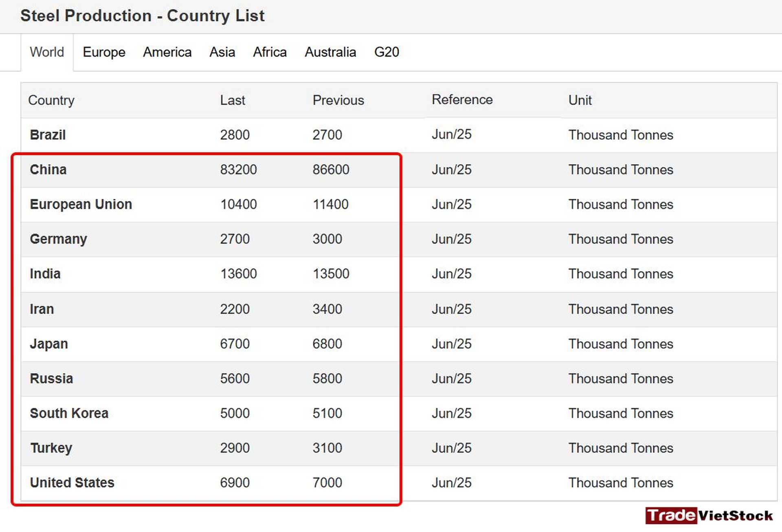The width and height of the screenshot is (782, 532).
Task: Click Turkey's previous value 3100
Action: [x=327, y=448]
